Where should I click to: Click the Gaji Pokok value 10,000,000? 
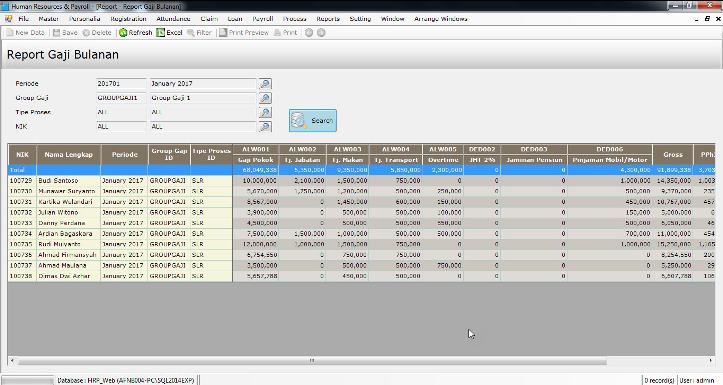click(256, 181)
